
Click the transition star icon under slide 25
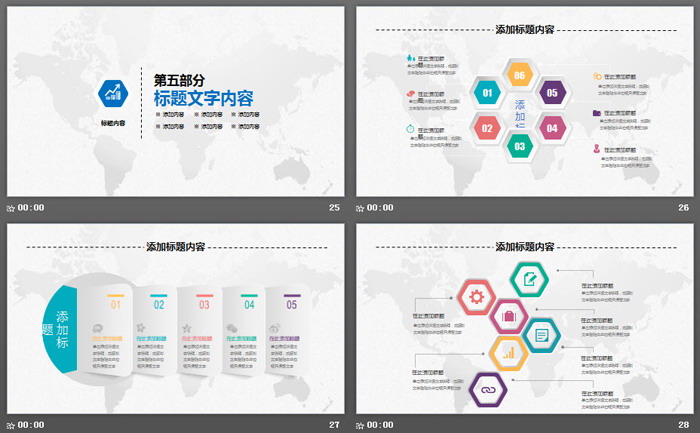[11, 208]
